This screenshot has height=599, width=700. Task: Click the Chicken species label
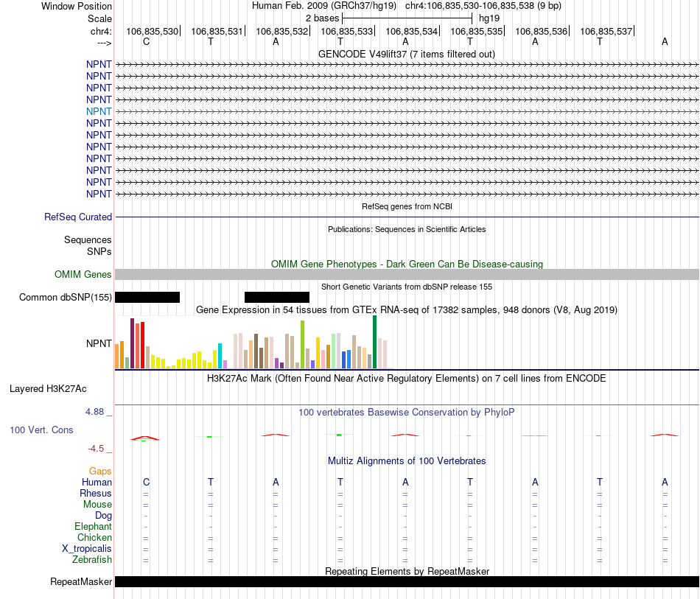click(x=94, y=537)
